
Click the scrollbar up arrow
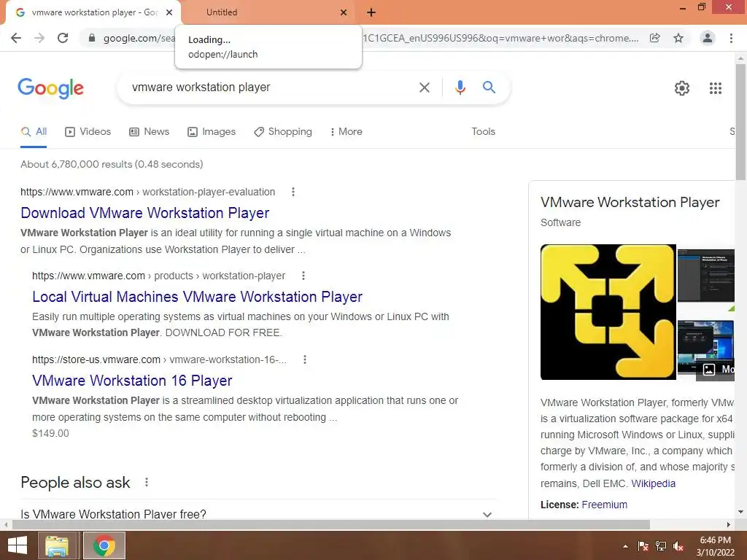[x=740, y=58]
